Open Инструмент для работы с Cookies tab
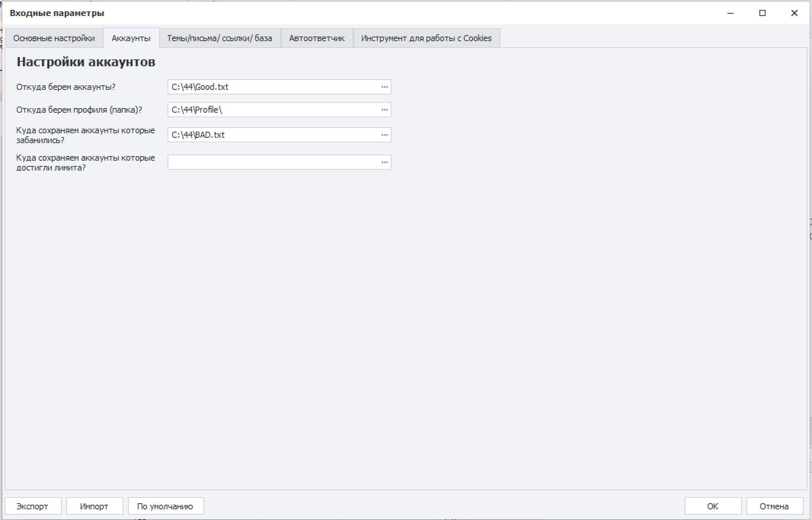Screen dimensions: 812x520 [426, 38]
